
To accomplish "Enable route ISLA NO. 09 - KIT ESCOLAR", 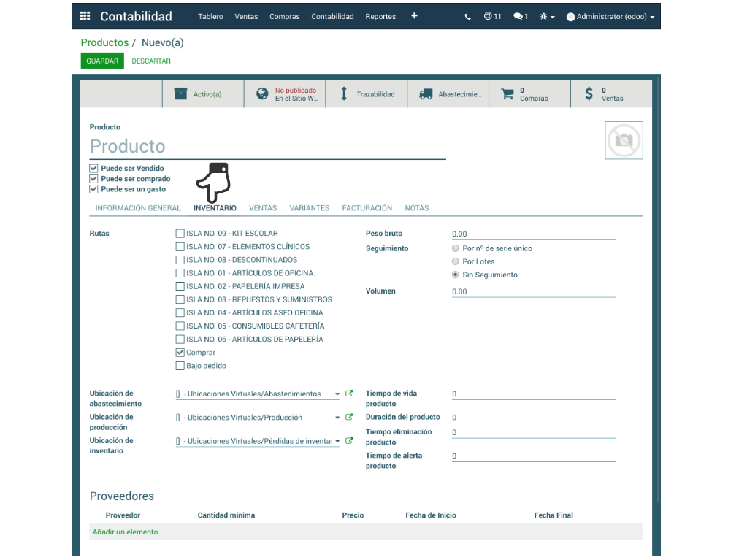I will (180, 234).
